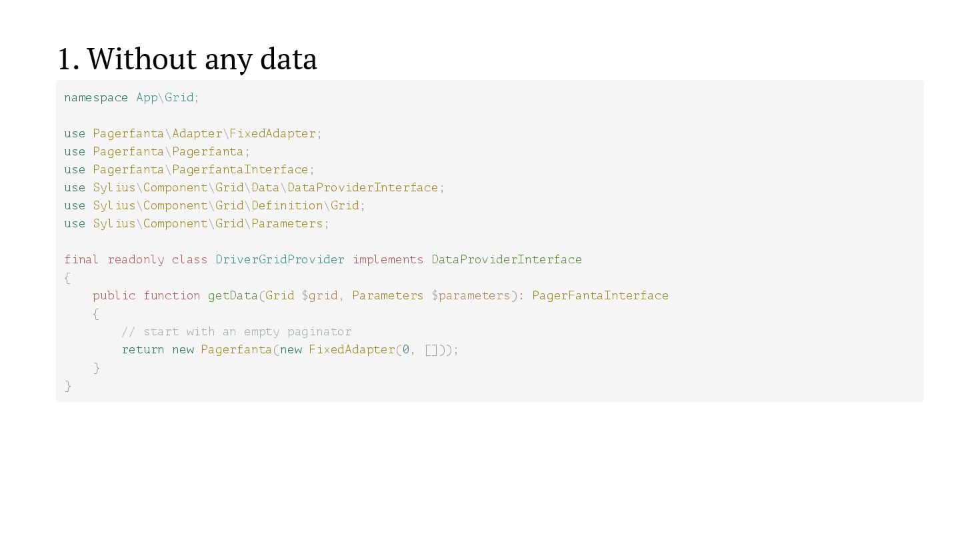Click the getData function name

(233, 295)
